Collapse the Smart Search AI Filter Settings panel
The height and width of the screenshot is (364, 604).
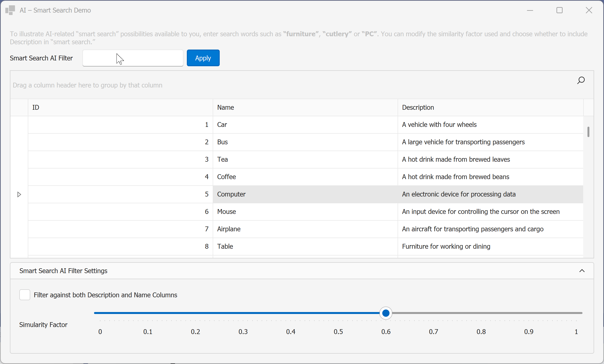point(582,271)
